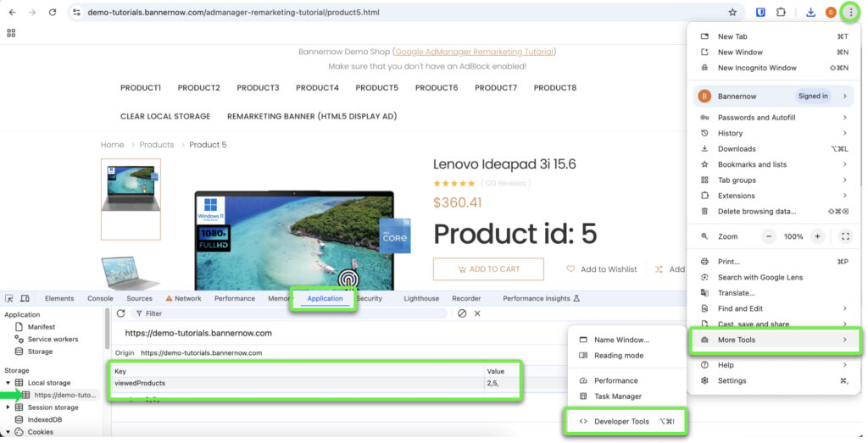Click the Downloads arrow icon in toolbar
868x443 pixels.
[x=810, y=12]
